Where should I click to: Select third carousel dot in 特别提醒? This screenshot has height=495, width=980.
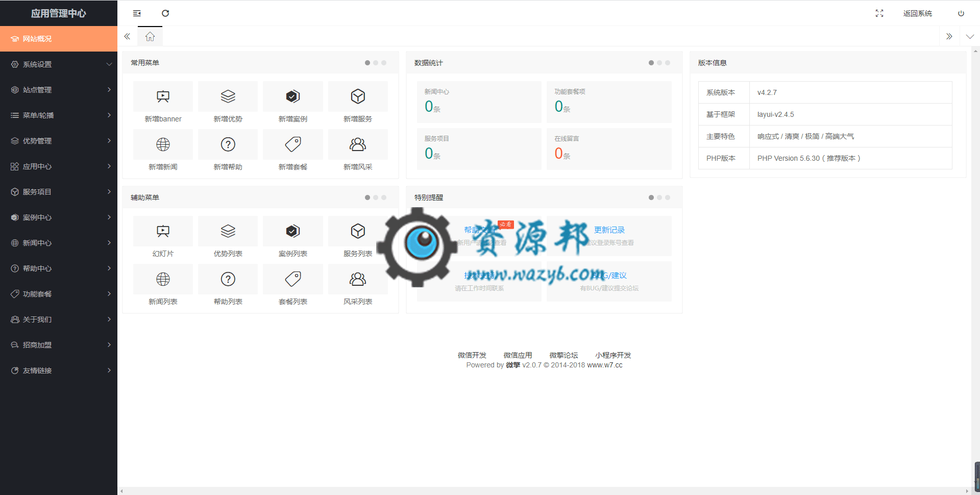(668, 197)
